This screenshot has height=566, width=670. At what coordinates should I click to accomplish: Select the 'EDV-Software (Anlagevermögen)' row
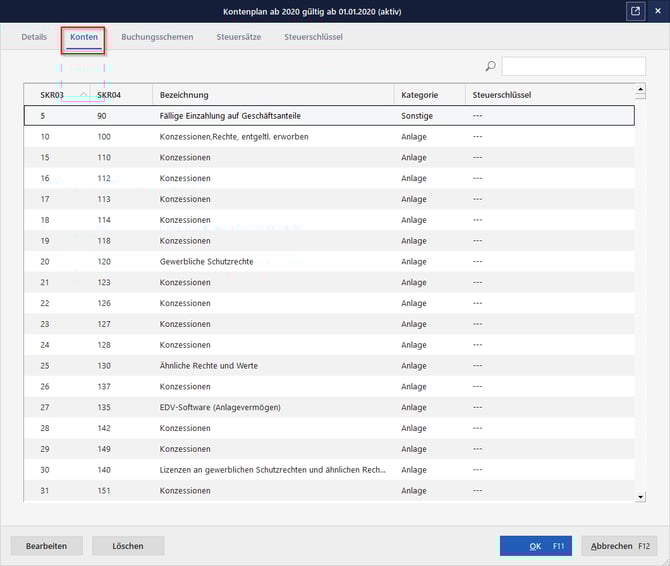coord(329,408)
